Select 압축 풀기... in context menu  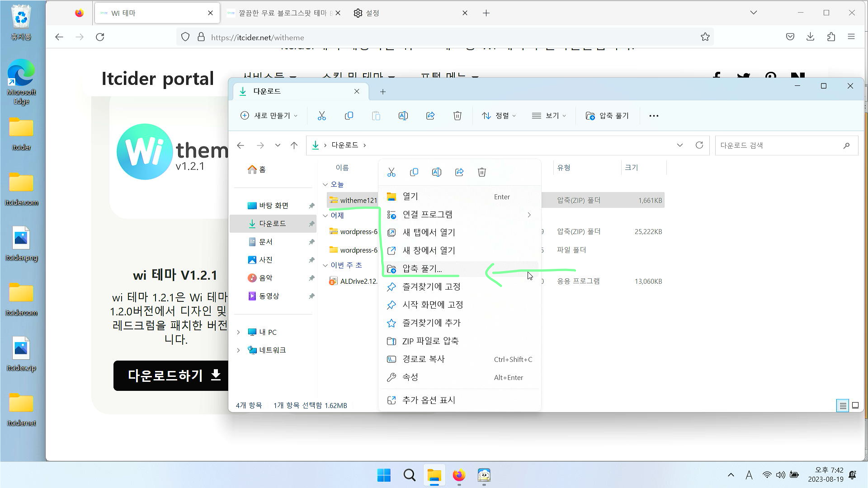422,268
